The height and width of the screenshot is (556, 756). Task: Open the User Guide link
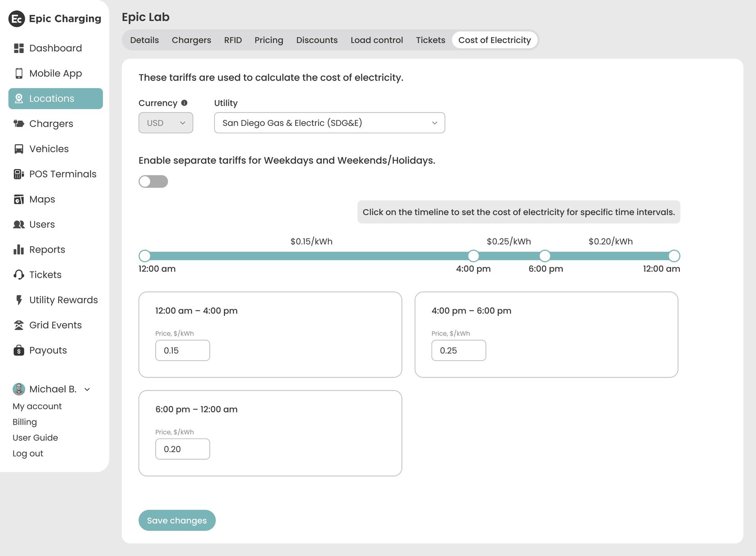tap(35, 438)
